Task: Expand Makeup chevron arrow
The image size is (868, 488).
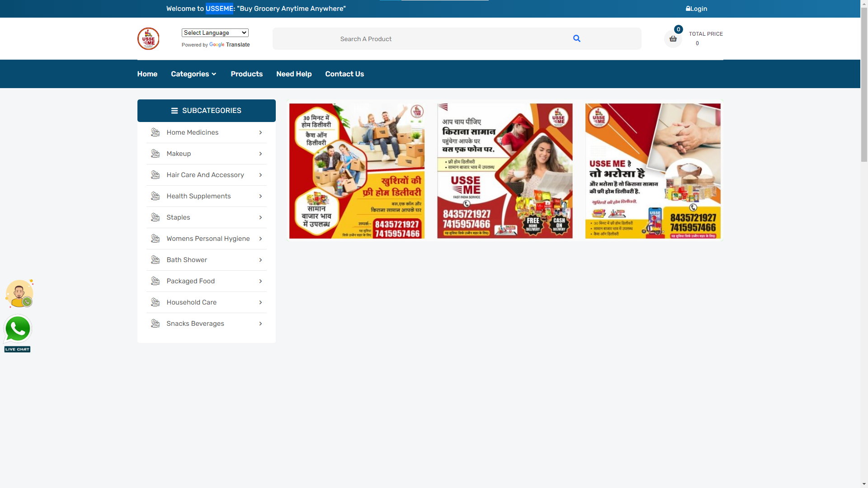Action: click(260, 154)
